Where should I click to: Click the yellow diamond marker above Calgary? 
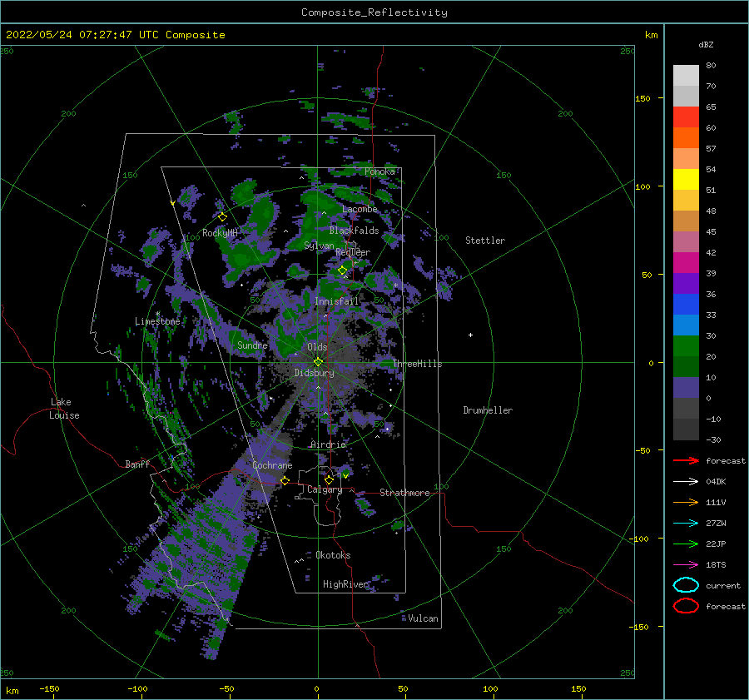tap(329, 479)
